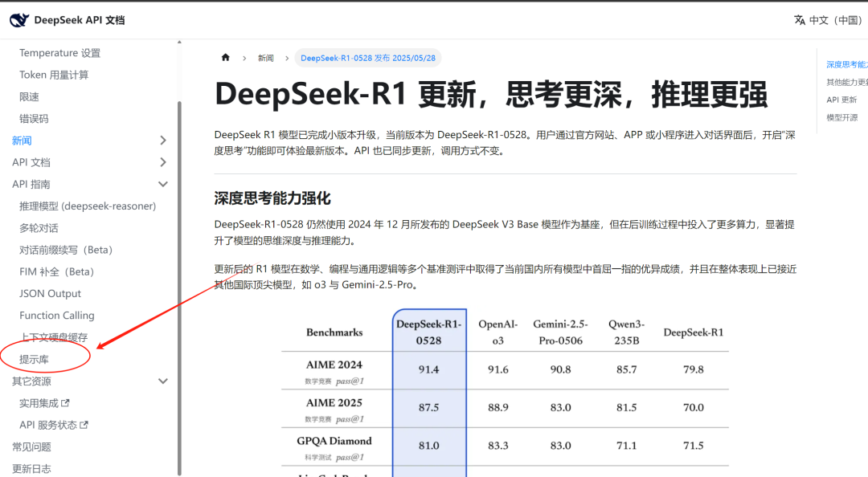Go to 错误码 page

(x=34, y=119)
